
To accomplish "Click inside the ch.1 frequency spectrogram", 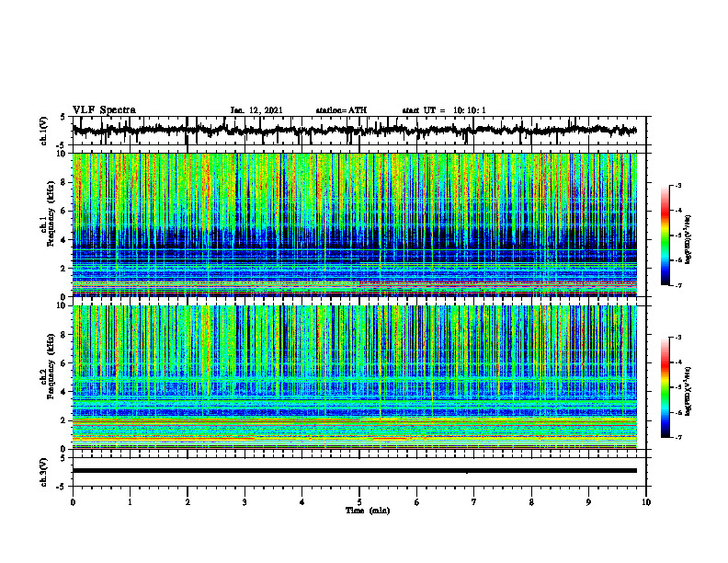I will point(355,224).
